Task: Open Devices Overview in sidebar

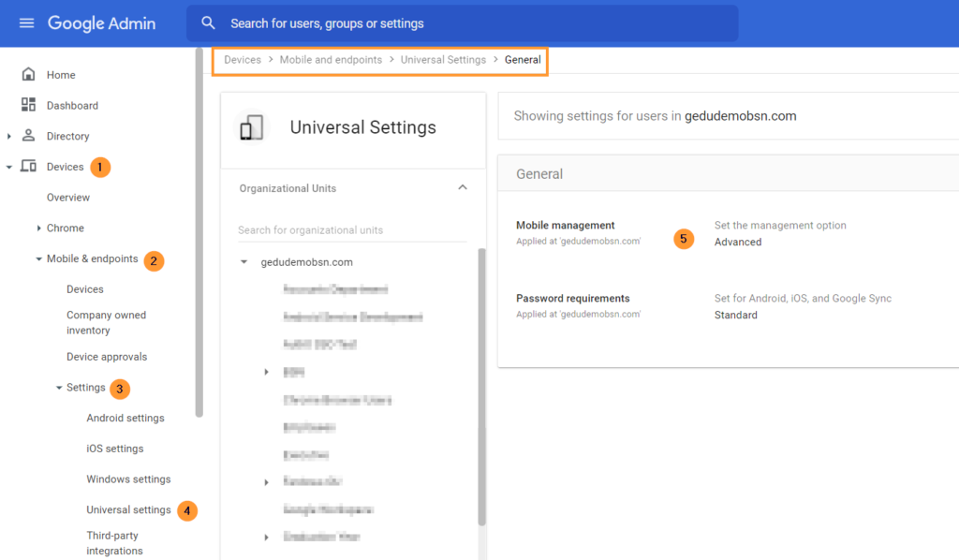Action: tap(67, 197)
